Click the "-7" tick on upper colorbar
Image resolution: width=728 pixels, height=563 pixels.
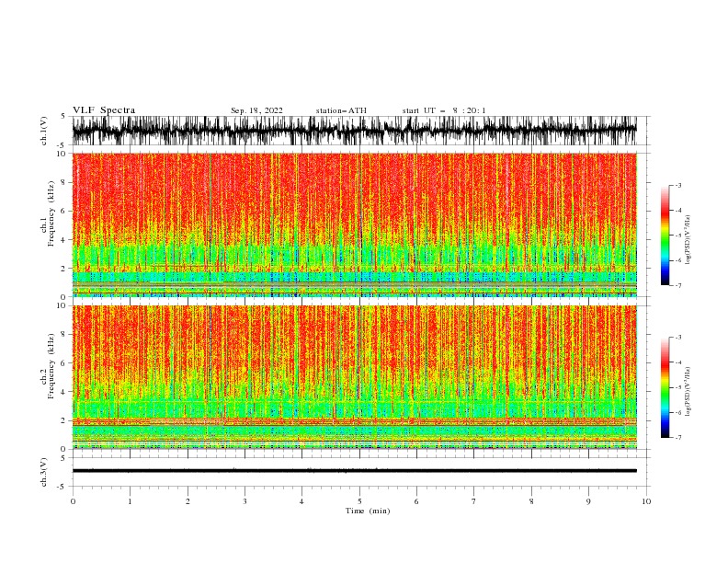677,285
